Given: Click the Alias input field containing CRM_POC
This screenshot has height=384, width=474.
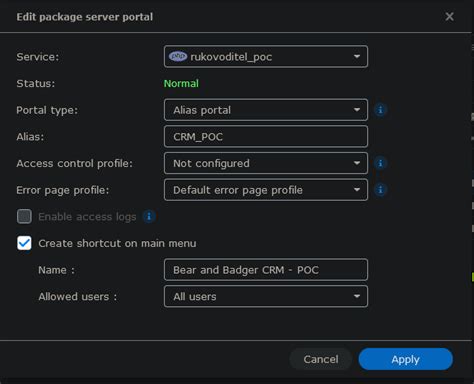Looking at the screenshot, I should click(266, 136).
